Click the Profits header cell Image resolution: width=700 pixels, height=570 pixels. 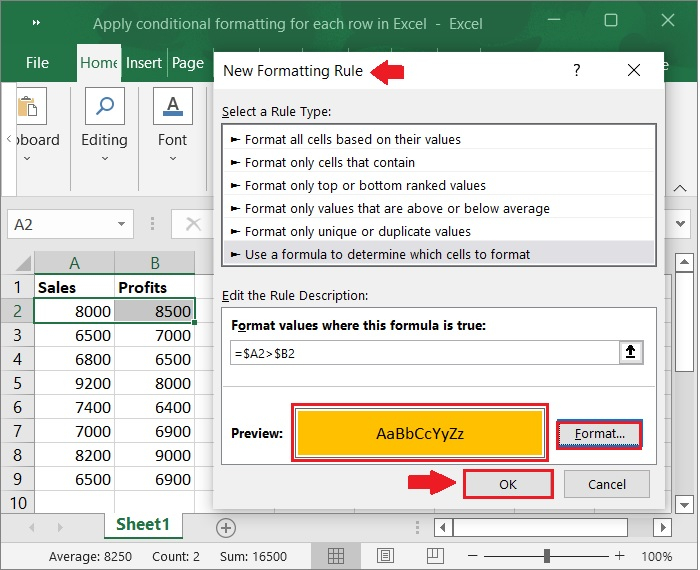pos(154,287)
